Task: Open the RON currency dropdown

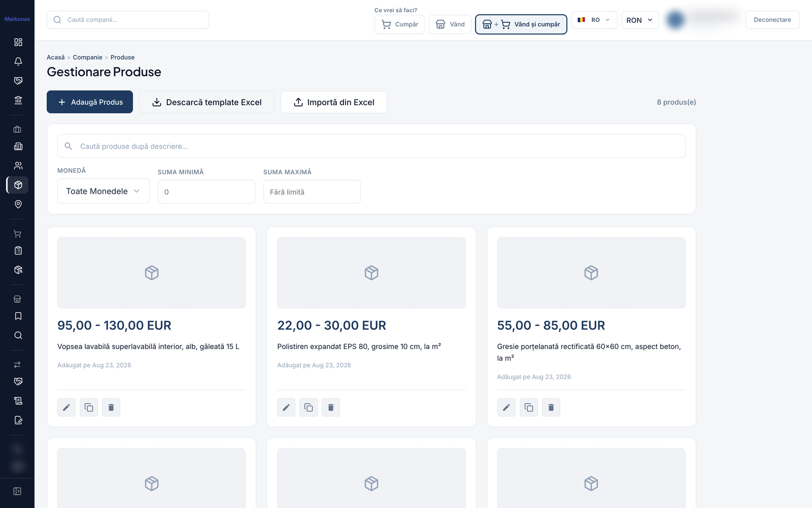Action: [x=640, y=20]
